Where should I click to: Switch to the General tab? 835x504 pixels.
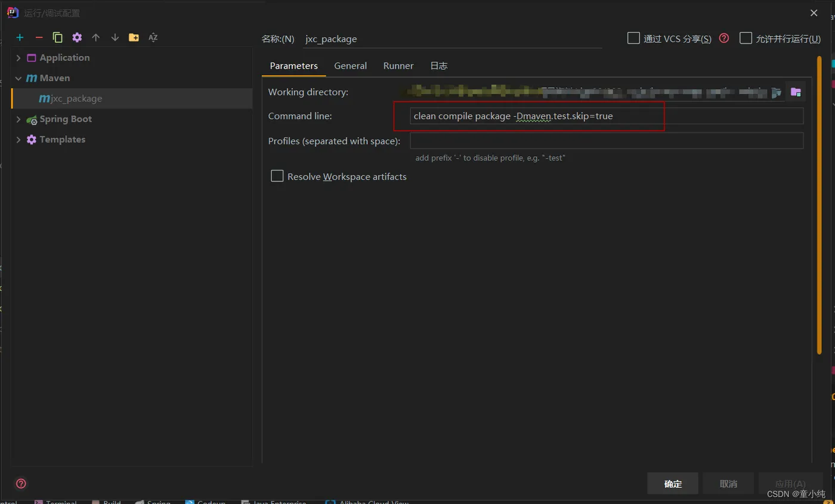pyautogui.click(x=351, y=66)
